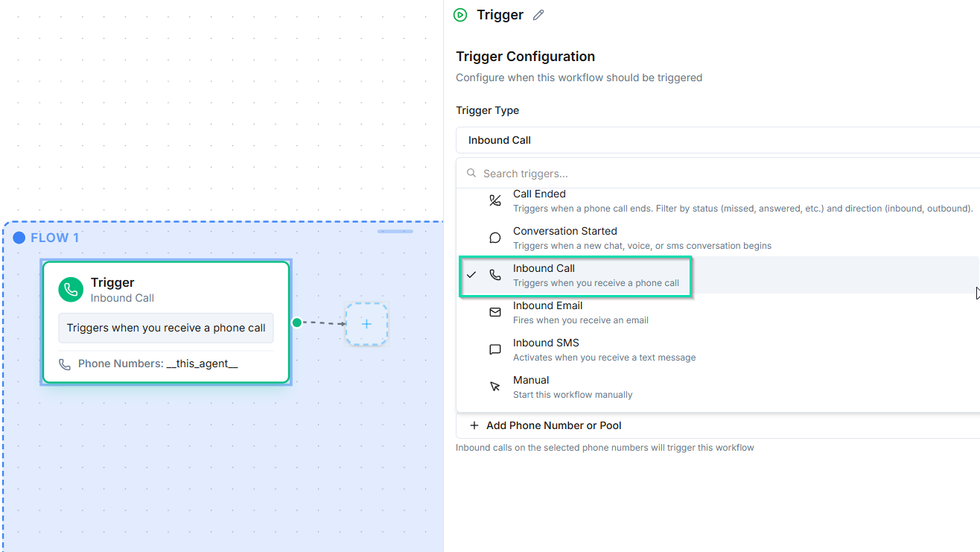Add a new step with the plus placeholder
The image size is (980, 552).
point(366,324)
